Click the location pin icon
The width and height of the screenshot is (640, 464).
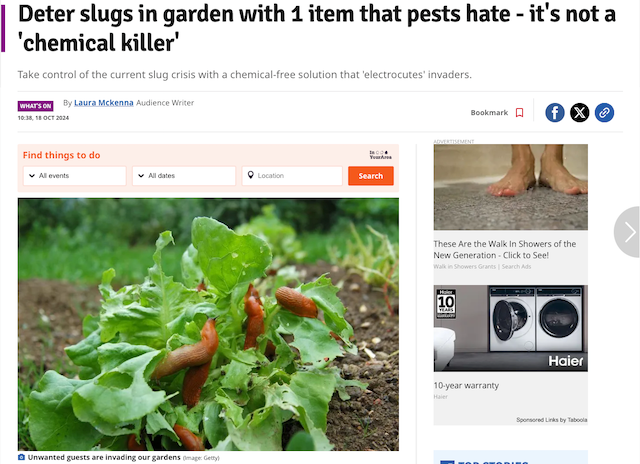click(251, 175)
